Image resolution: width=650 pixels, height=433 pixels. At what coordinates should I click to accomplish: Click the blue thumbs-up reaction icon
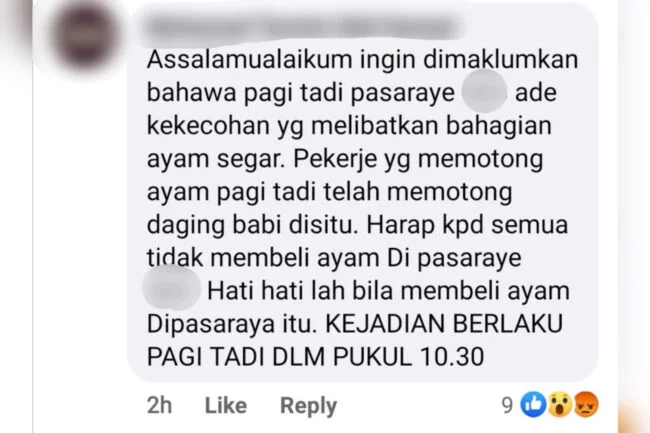pyautogui.click(x=533, y=404)
